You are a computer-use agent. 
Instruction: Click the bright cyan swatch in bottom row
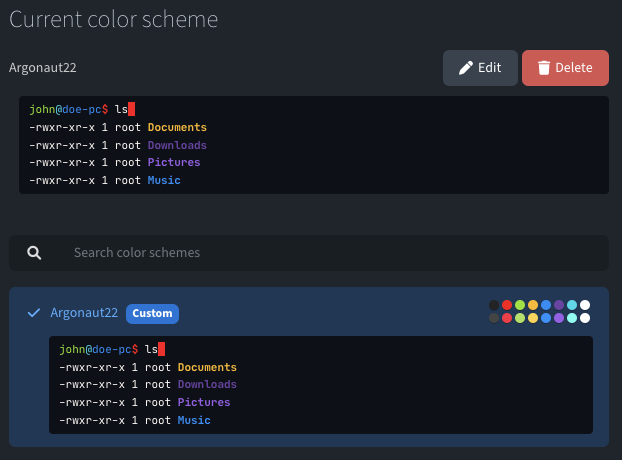[x=572, y=318]
